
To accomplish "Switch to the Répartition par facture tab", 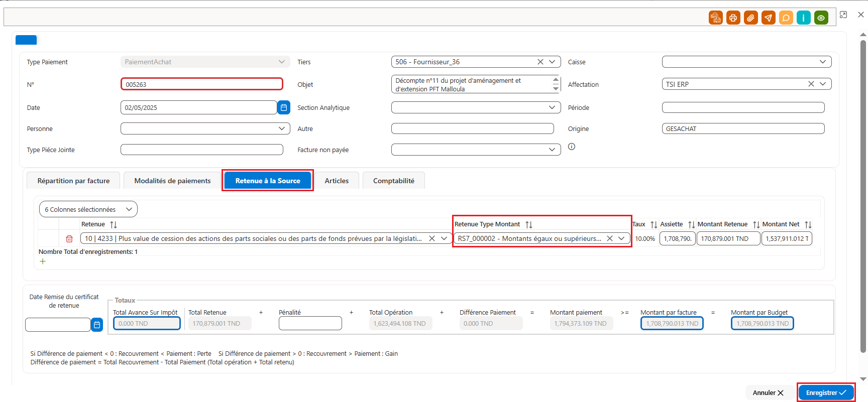I will click(73, 181).
